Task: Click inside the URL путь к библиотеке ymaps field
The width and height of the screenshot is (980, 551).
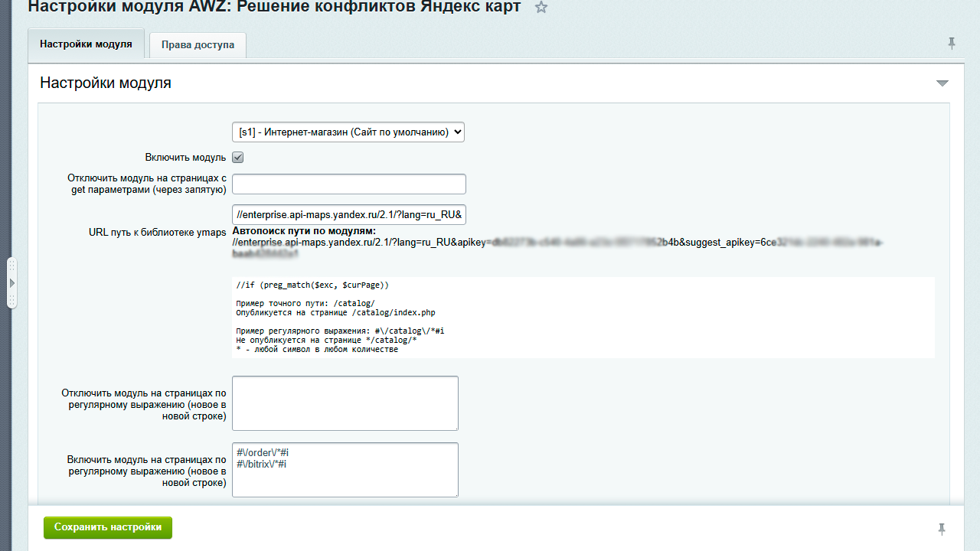Action: 348,214
